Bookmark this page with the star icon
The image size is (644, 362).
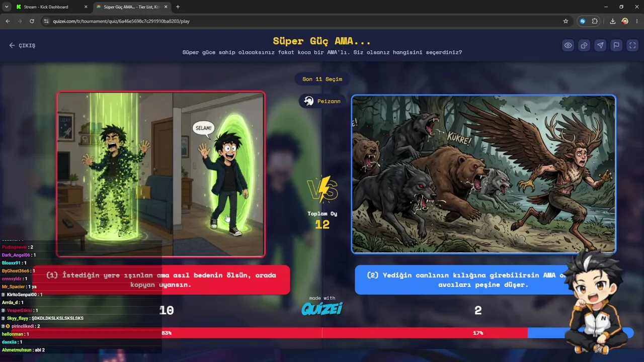tap(566, 21)
